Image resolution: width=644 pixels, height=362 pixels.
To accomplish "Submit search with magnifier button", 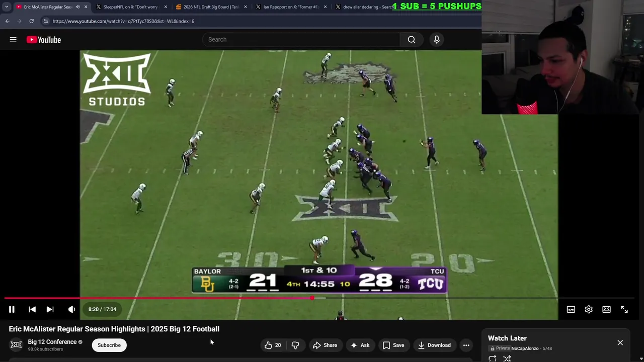I will click(x=412, y=40).
